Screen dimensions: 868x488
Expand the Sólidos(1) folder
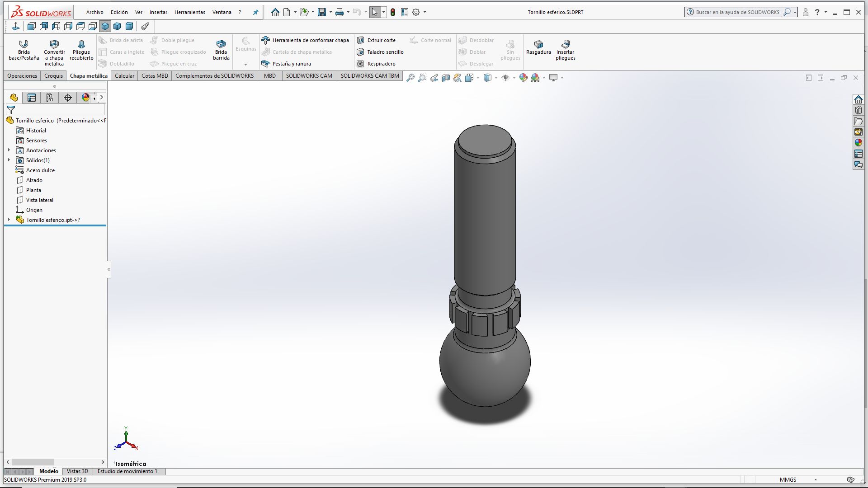(x=9, y=160)
